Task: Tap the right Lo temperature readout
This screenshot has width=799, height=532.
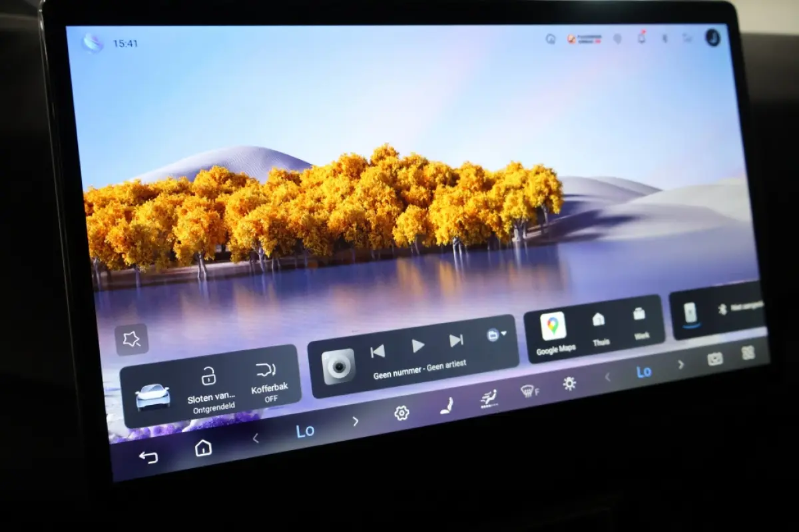Action: 644,372
